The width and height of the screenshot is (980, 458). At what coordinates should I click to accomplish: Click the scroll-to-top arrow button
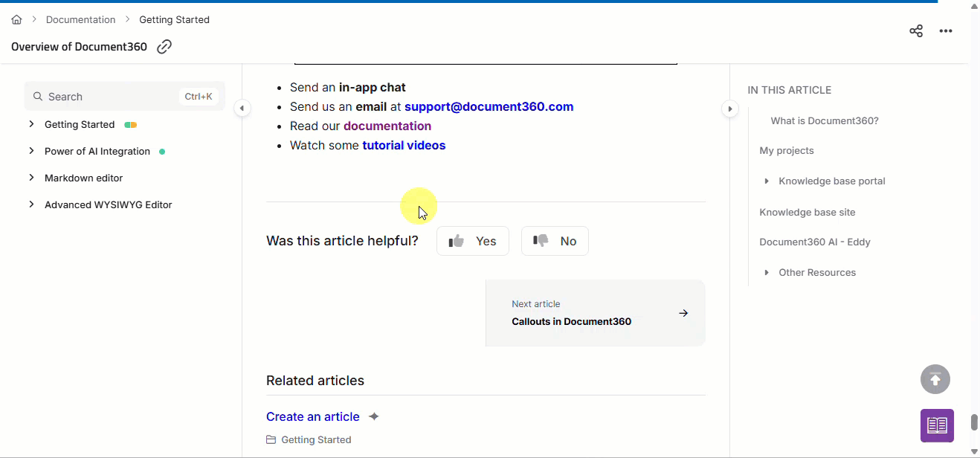(x=935, y=379)
